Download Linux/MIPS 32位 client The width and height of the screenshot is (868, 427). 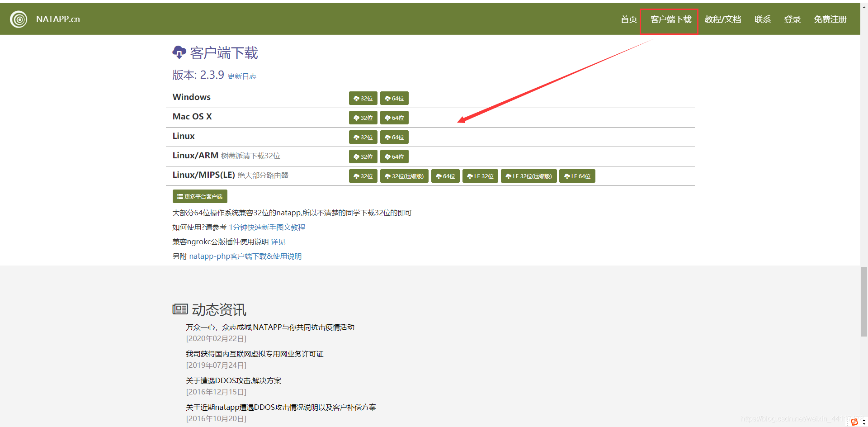tap(363, 176)
